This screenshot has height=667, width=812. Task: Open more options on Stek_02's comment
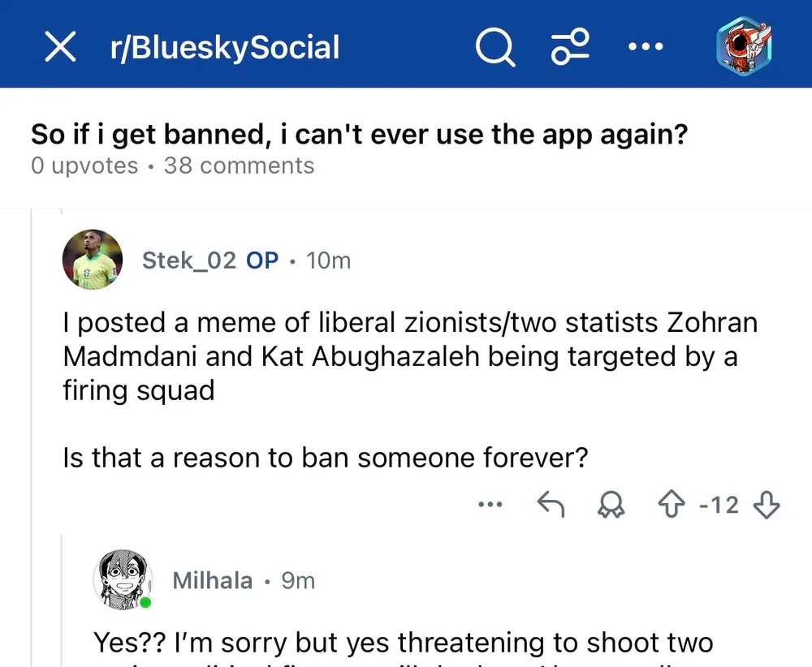pyautogui.click(x=490, y=505)
